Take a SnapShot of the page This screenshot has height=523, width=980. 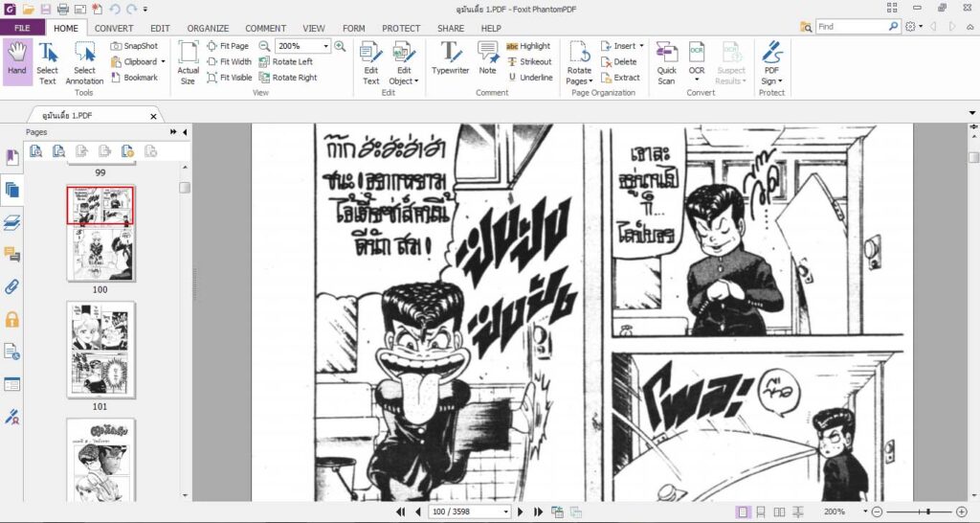(x=134, y=46)
